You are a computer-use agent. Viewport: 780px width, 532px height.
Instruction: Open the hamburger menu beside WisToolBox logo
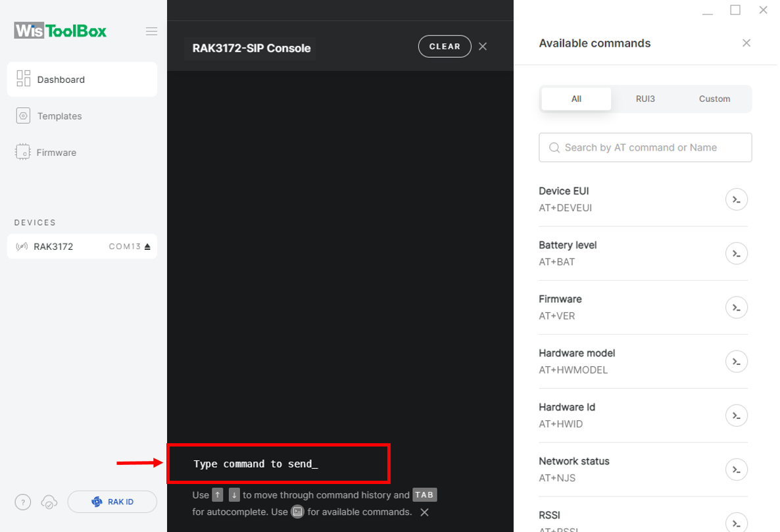coord(152,32)
